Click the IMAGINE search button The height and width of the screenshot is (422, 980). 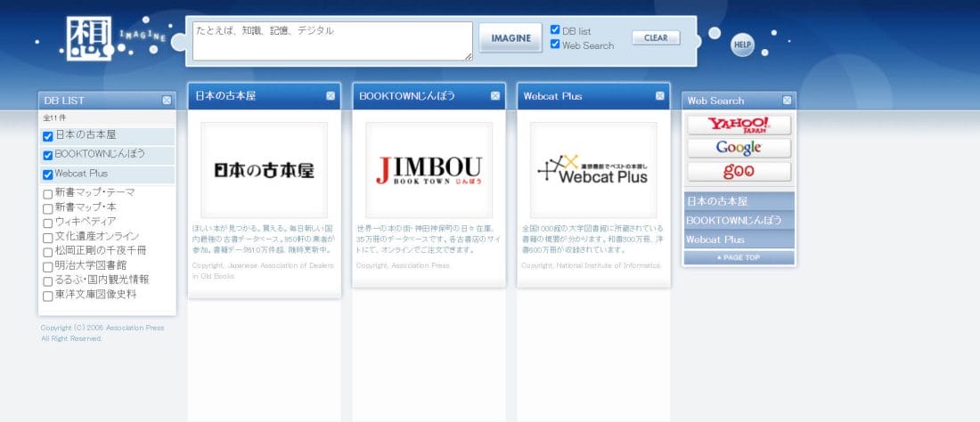click(510, 38)
